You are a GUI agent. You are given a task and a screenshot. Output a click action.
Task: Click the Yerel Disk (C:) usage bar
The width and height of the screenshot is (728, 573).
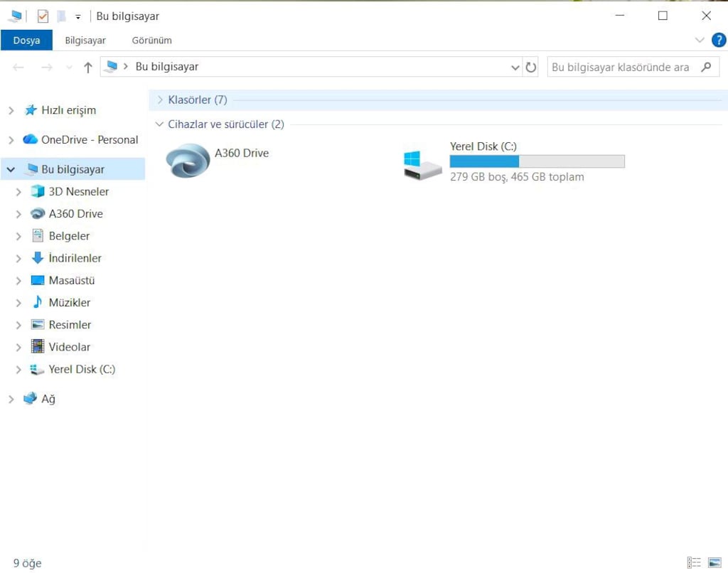(537, 161)
